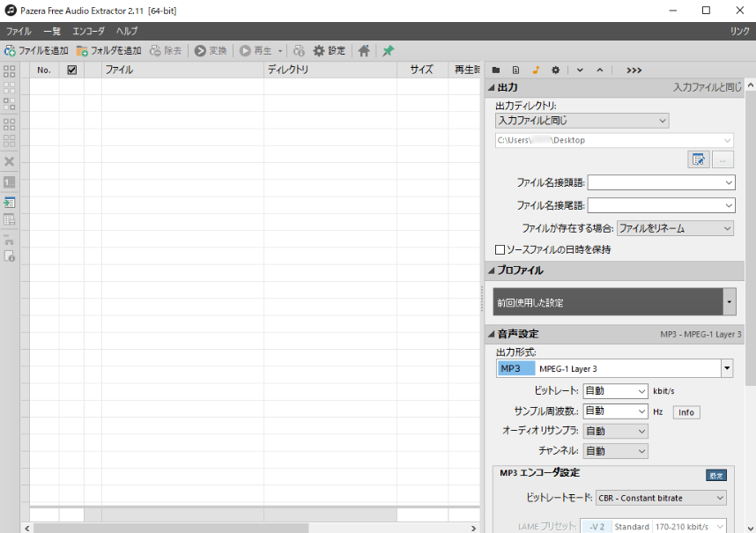Collapse panels using the up chevron icon
This screenshot has height=533, width=756.
click(600, 70)
